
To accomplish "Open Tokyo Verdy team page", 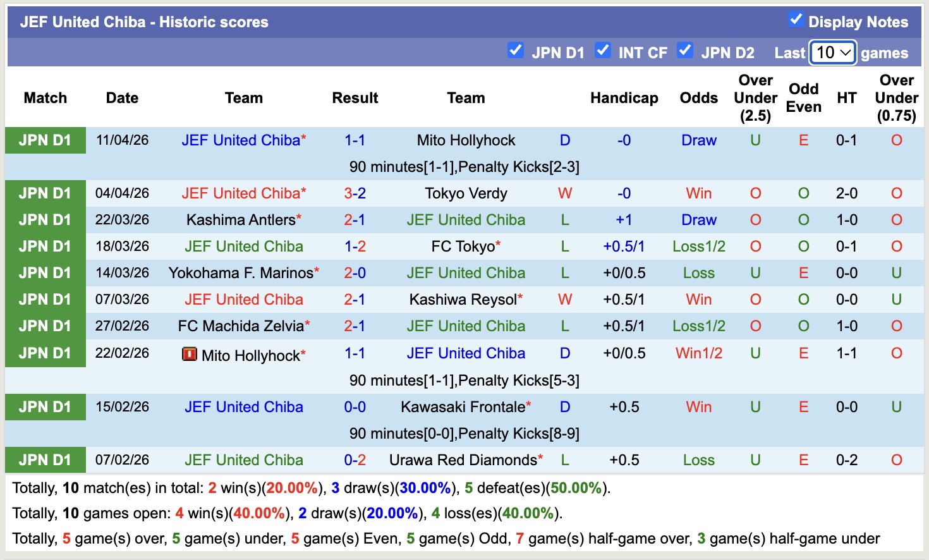I will tap(466, 193).
